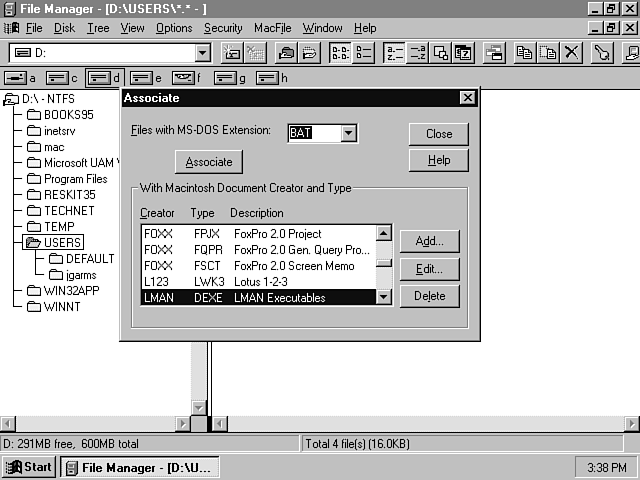Viewport: 640px width, 480px height.
Task: Click the Sort by Name toolbar icon
Action: coord(395,53)
